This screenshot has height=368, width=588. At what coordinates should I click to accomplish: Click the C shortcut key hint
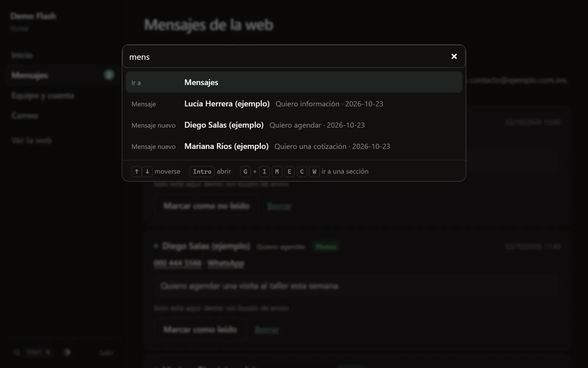click(x=302, y=171)
